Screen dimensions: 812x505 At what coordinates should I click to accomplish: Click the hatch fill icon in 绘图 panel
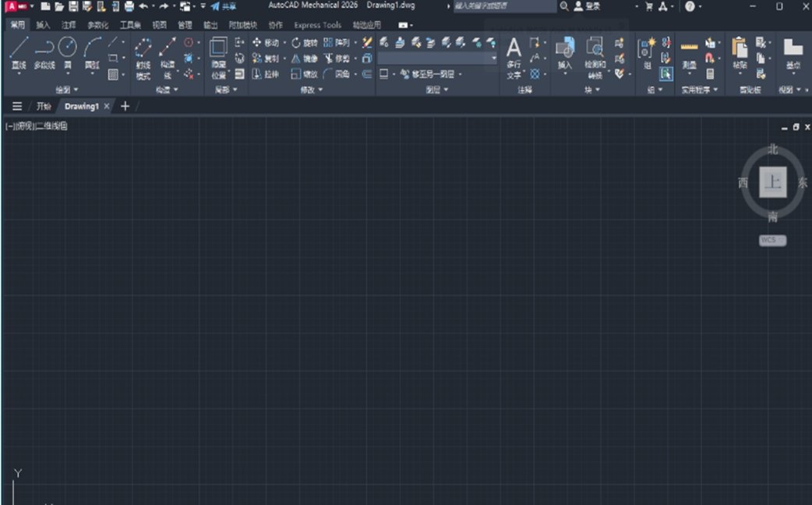113,75
